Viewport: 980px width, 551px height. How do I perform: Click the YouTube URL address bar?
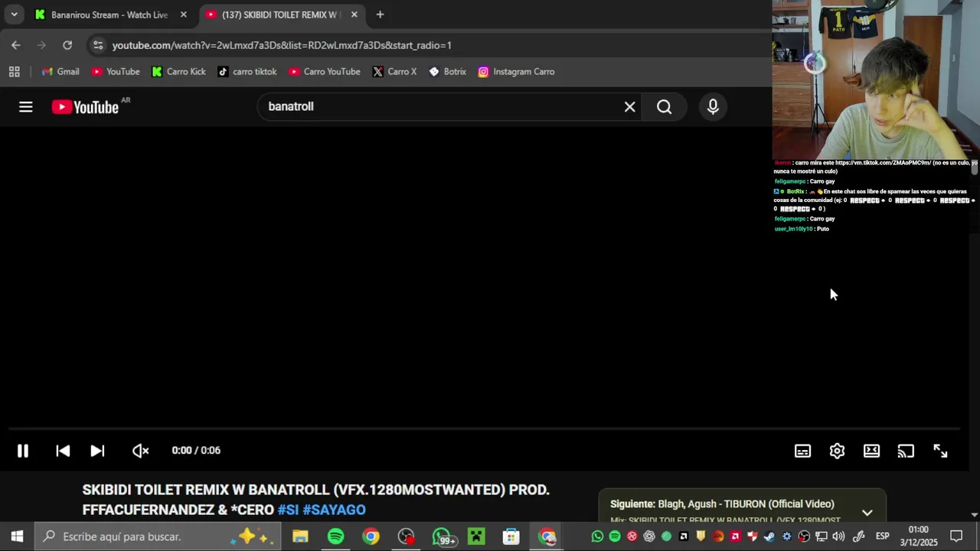coord(282,45)
